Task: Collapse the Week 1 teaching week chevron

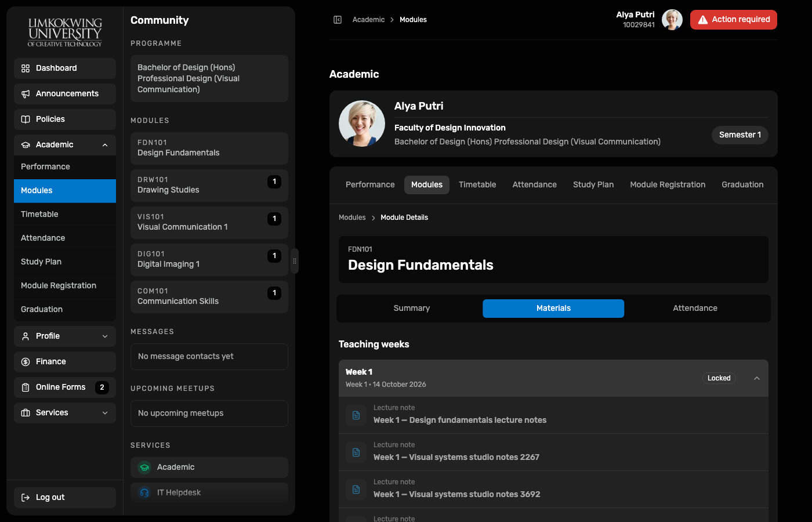Action: (x=757, y=378)
